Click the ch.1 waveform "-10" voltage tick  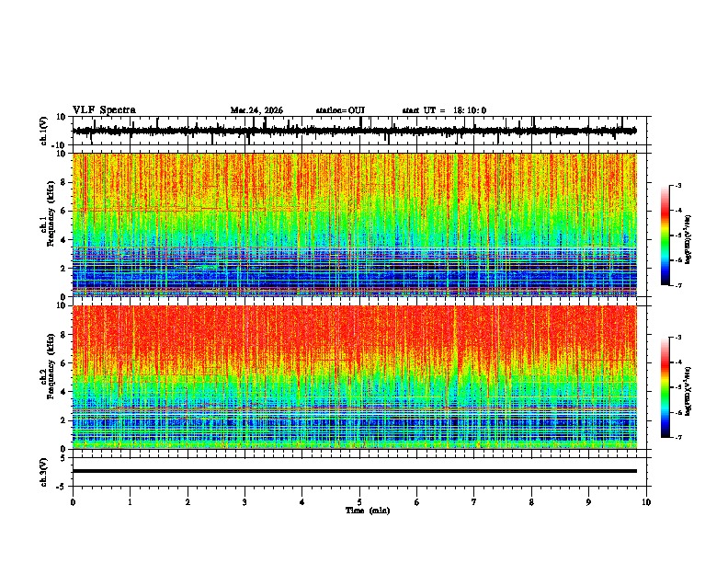[x=60, y=145]
